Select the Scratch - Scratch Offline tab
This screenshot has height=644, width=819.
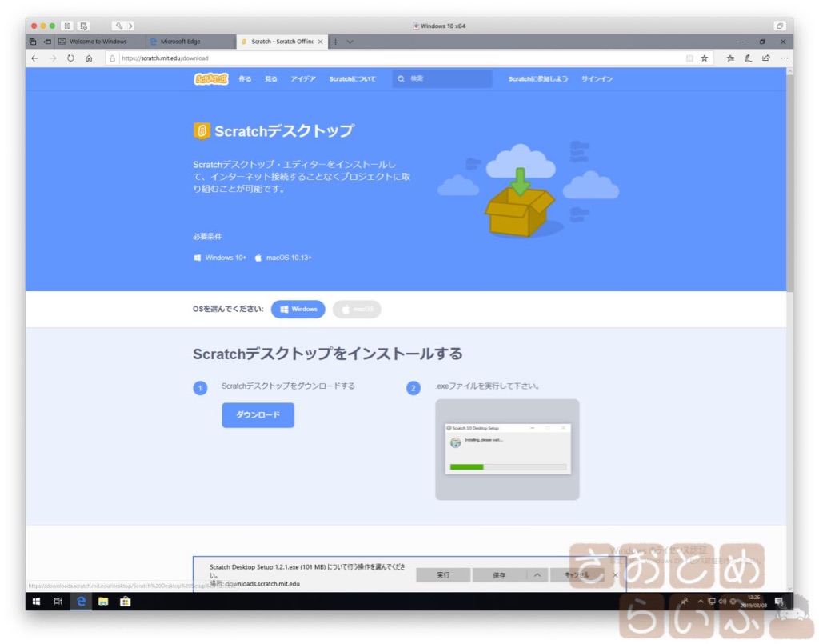tap(282, 42)
